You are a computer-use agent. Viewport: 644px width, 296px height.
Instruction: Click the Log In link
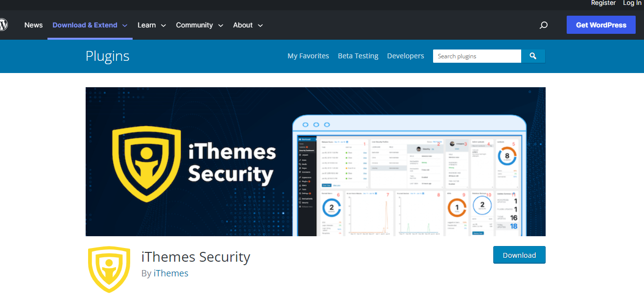click(632, 3)
